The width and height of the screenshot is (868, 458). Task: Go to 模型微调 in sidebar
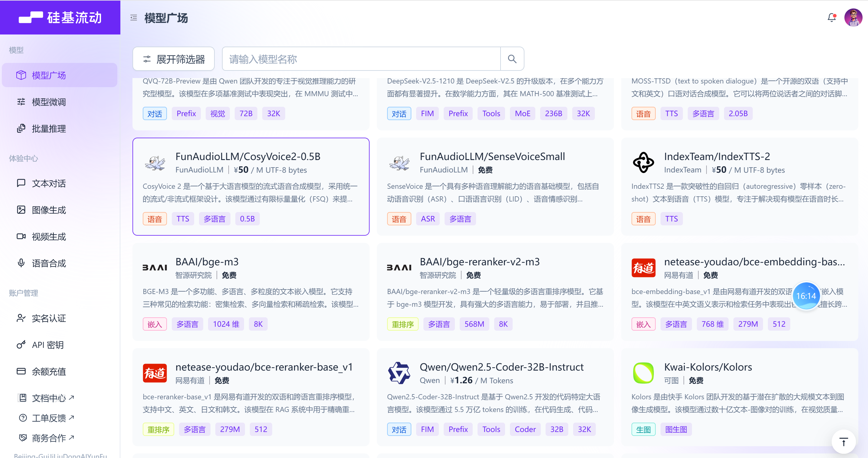(x=48, y=102)
